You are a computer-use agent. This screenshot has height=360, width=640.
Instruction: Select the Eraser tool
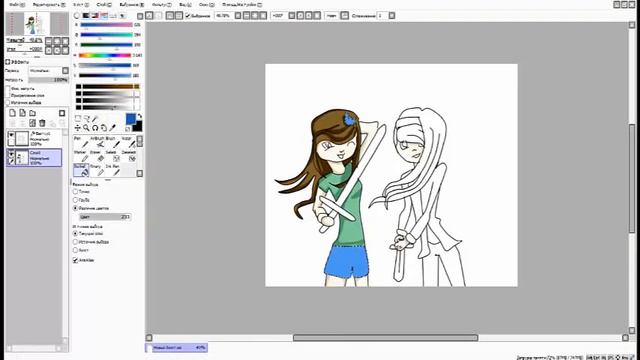point(97,156)
